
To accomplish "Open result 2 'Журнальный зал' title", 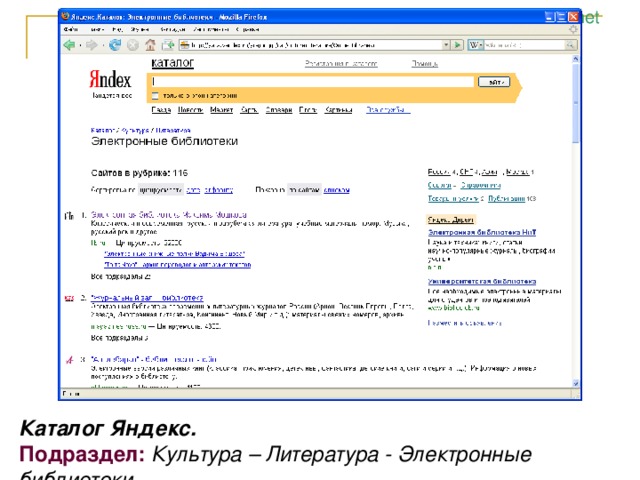I will (x=147, y=298).
